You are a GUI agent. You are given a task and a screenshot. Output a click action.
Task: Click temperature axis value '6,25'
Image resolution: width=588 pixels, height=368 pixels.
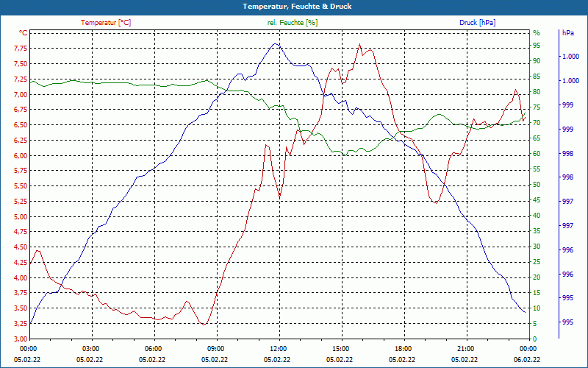[21, 140]
